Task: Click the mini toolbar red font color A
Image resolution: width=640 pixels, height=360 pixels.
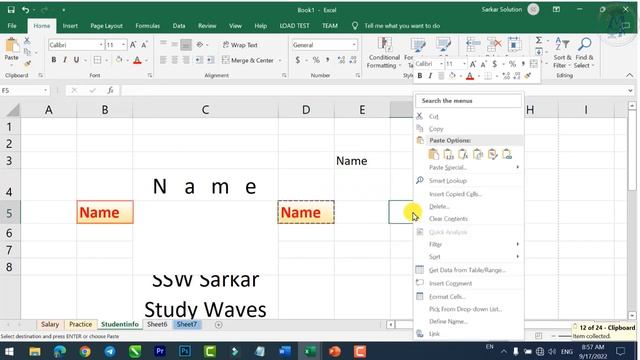Action: (470, 76)
